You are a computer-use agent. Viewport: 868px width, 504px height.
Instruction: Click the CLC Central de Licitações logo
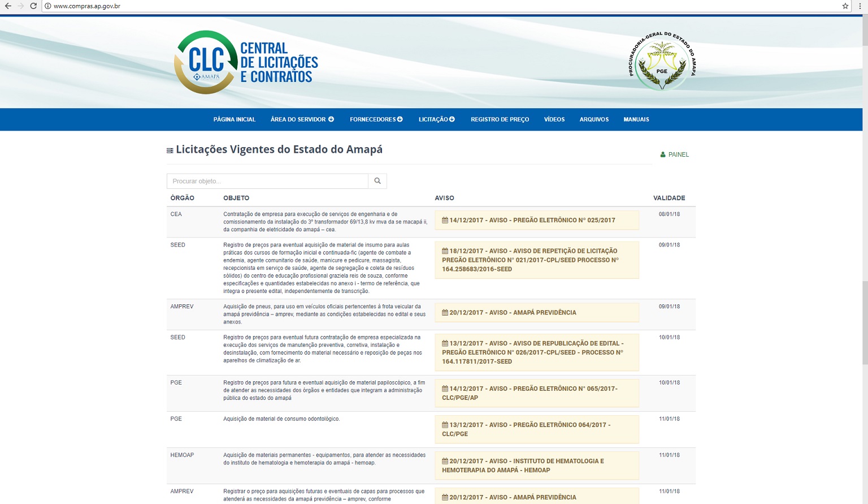(x=246, y=62)
